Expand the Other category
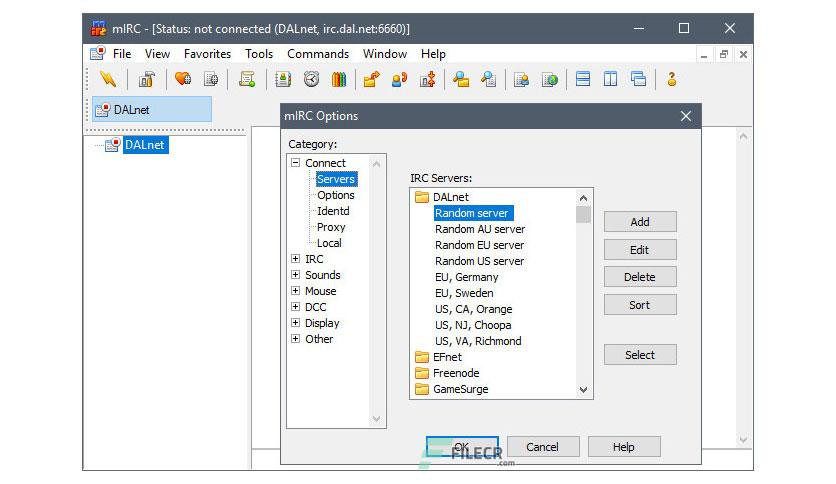The image size is (836, 484). [x=295, y=338]
